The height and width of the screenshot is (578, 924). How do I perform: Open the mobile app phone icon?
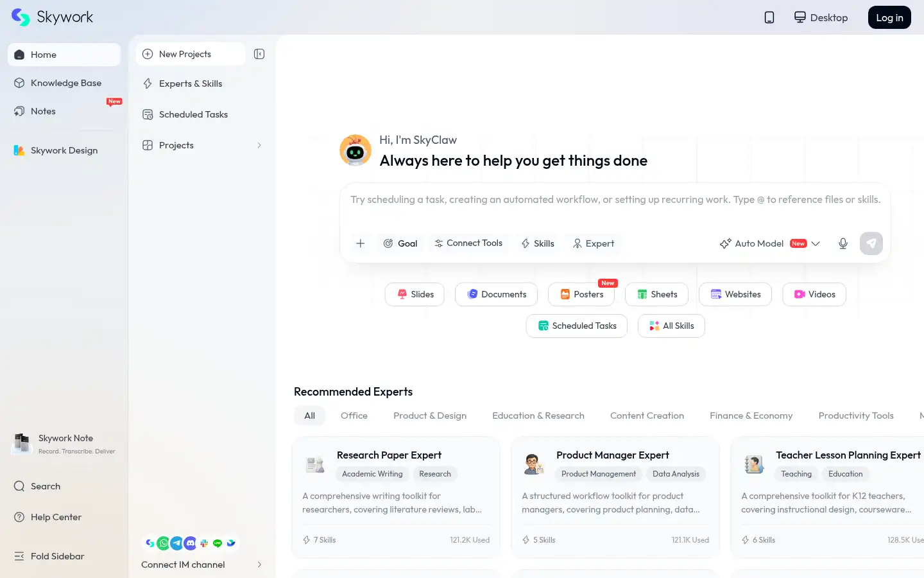click(x=769, y=17)
